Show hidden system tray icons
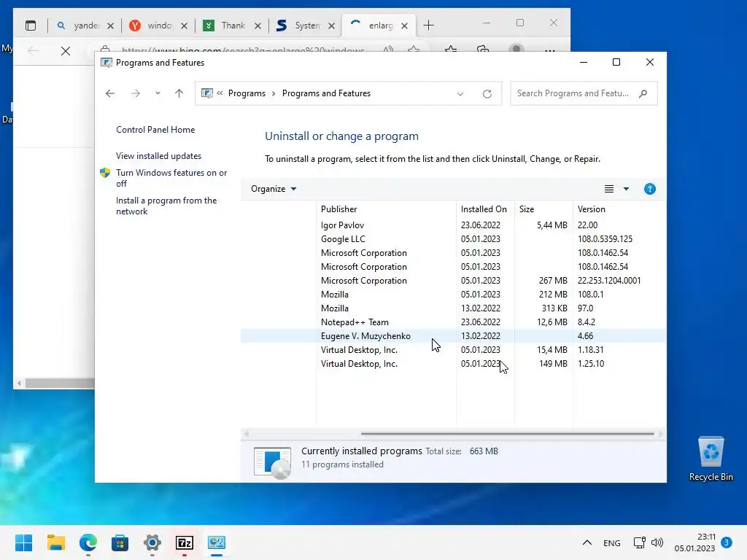The width and height of the screenshot is (747, 560). coord(587,542)
